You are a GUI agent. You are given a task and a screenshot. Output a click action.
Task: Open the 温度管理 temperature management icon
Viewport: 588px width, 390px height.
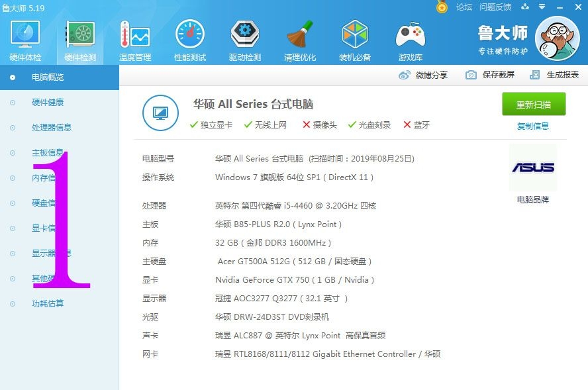(135, 40)
